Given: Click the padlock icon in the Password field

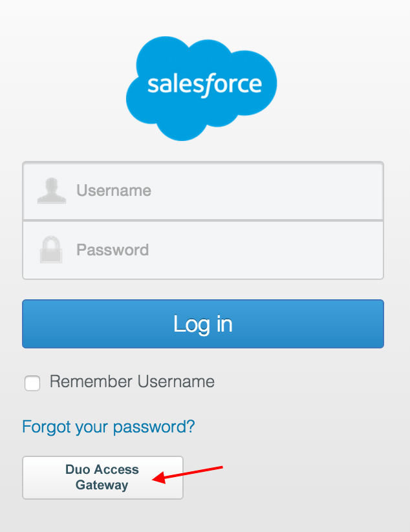Looking at the screenshot, I should 52,250.
